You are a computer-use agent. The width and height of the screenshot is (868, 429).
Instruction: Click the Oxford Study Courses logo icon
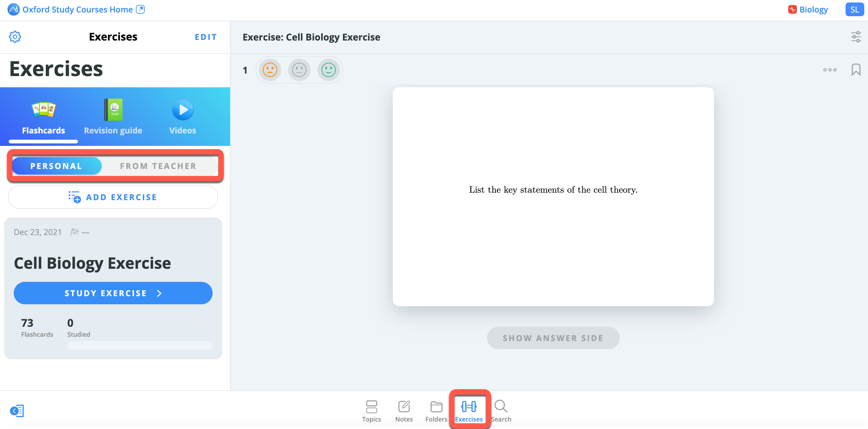[13, 9]
